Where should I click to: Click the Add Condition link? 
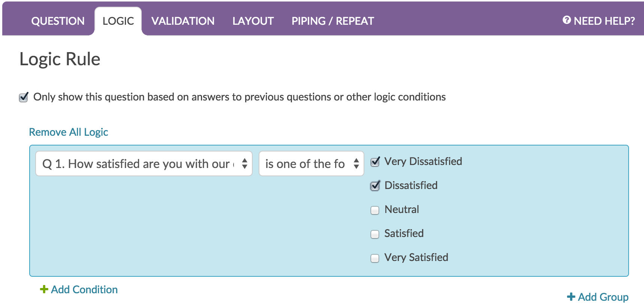(84, 289)
